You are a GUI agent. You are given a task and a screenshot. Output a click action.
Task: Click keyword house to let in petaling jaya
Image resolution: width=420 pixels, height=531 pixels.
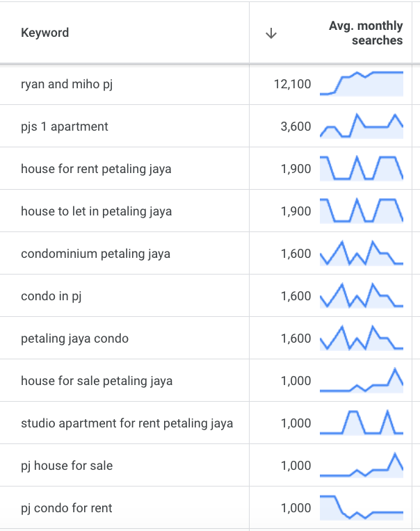pos(96,211)
